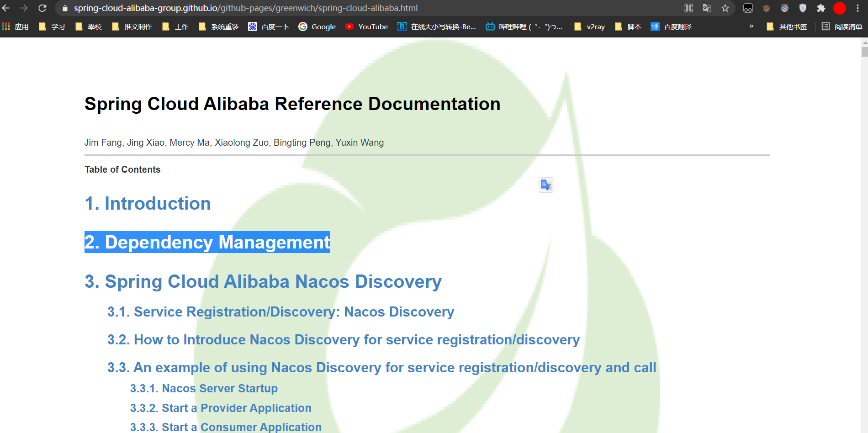Click the vertical scrollbar thumb
The height and width of the screenshot is (433, 868).
click(864, 52)
